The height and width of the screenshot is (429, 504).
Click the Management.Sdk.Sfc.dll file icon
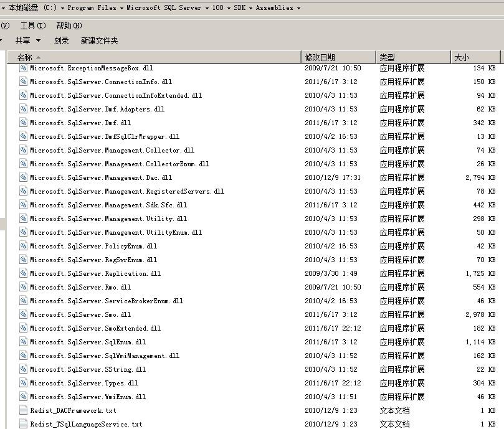pyautogui.click(x=23, y=205)
